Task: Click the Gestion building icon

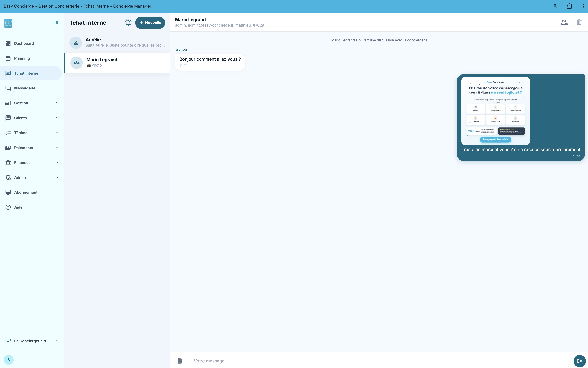Action: click(8, 103)
